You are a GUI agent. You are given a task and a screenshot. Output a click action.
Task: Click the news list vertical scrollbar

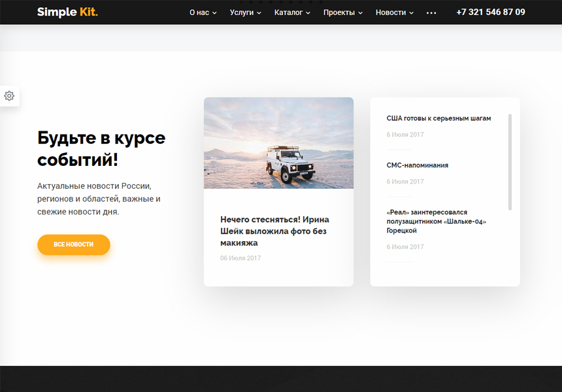pyautogui.click(x=510, y=162)
